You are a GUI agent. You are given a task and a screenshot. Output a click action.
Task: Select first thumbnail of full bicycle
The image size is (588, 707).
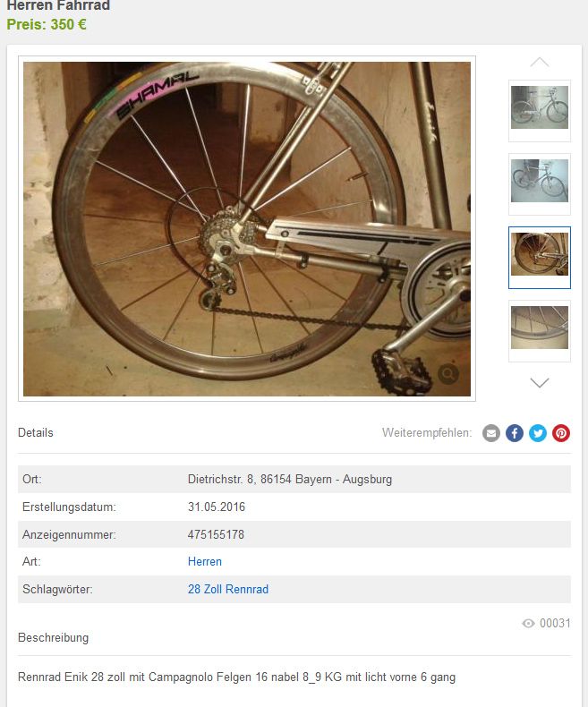pos(540,111)
